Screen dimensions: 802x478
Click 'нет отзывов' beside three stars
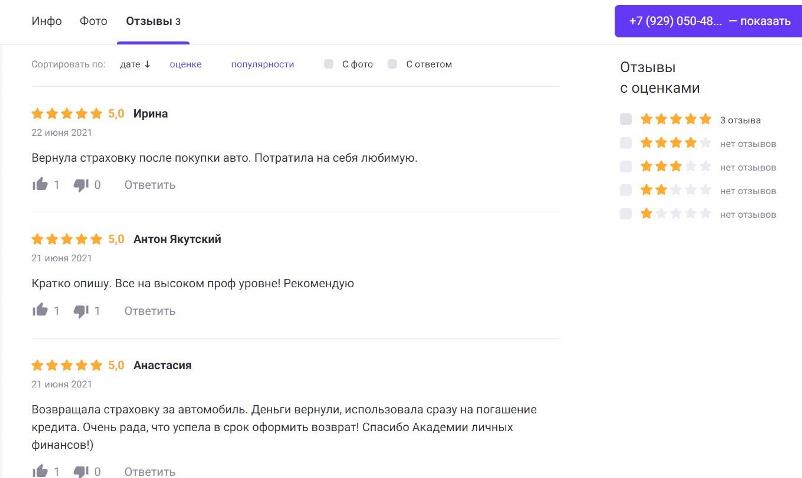748,167
